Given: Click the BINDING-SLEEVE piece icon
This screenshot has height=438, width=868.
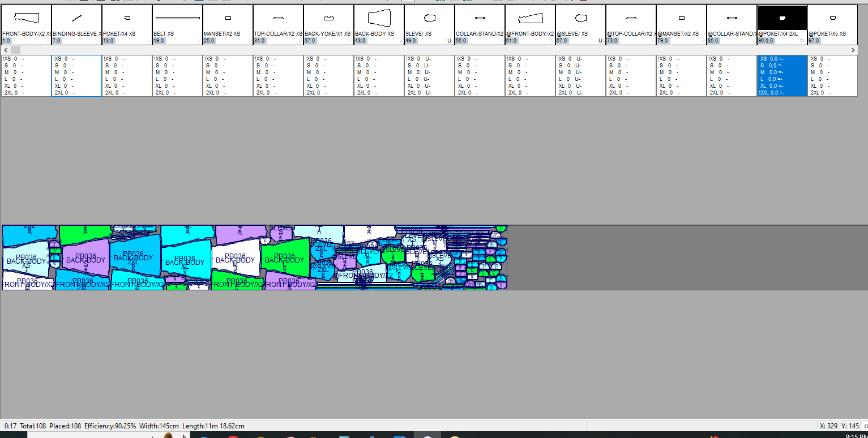Looking at the screenshot, I should coord(76,18).
